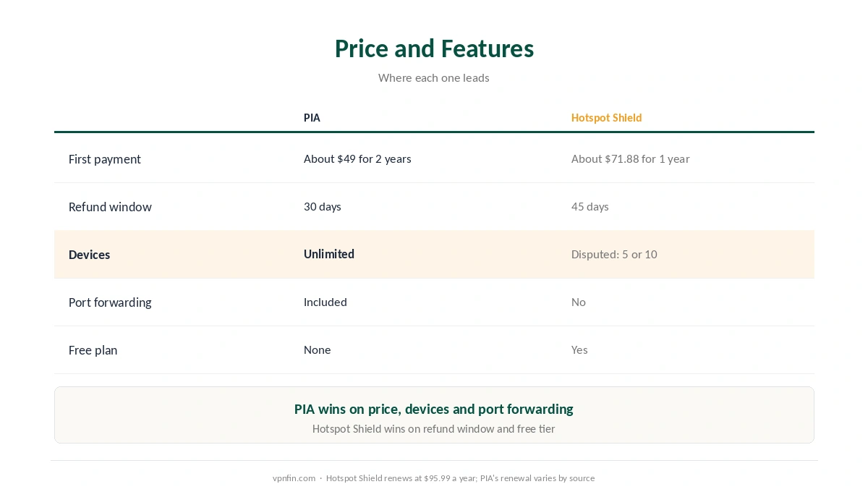
Task: Click the 'None' cell
Action: [318, 349]
